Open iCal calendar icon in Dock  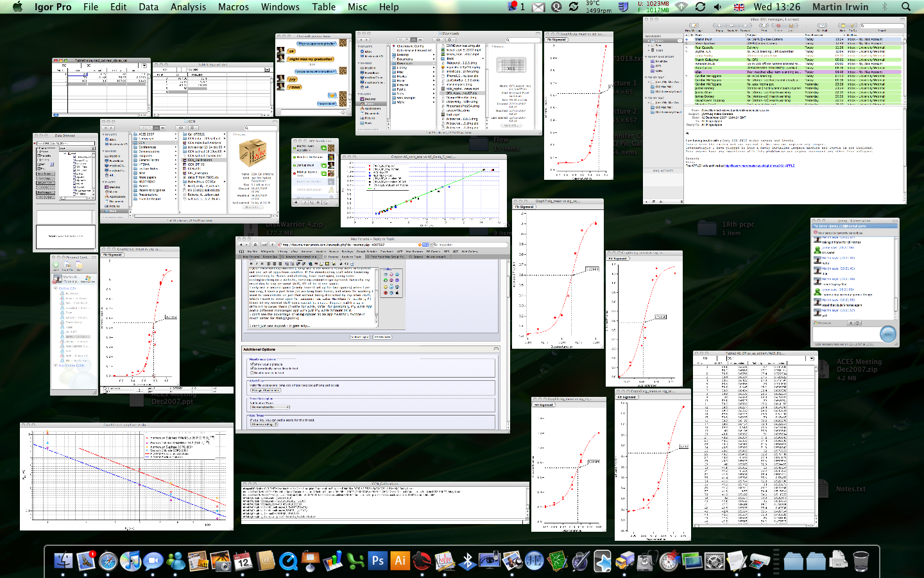[243, 561]
